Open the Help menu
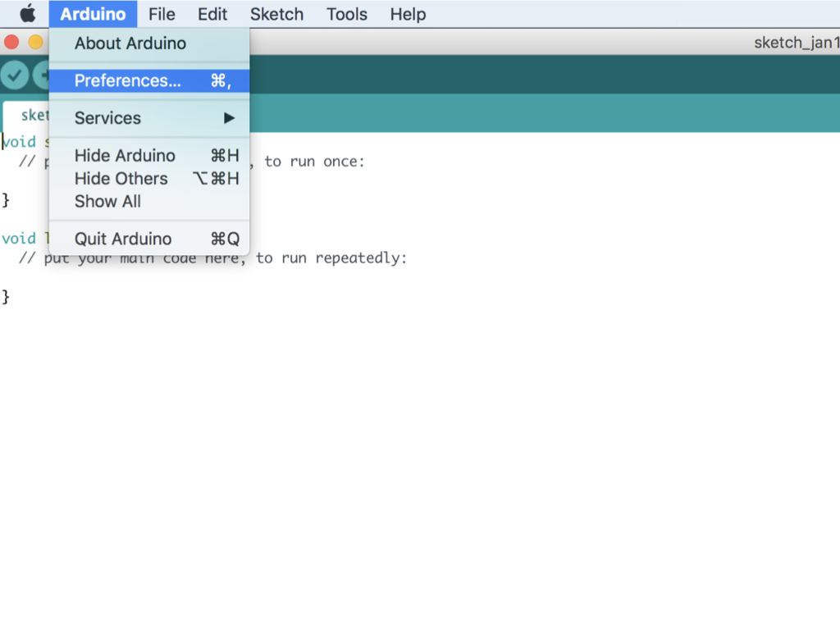 tap(408, 14)
